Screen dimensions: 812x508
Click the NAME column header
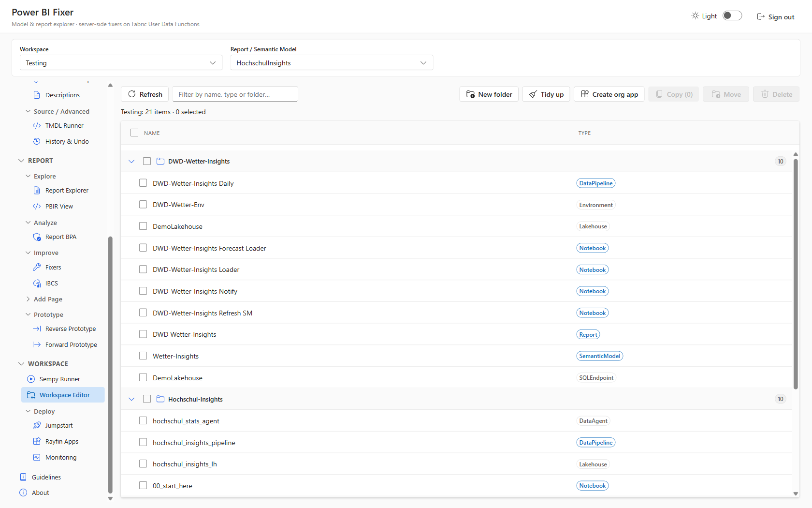click(x=152, y=133)
